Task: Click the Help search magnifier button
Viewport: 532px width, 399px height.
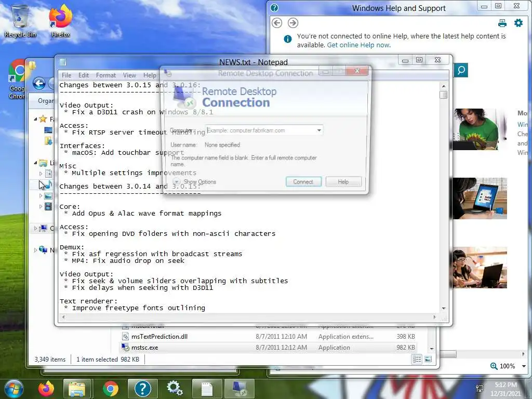Action: (x=461, y=70)
